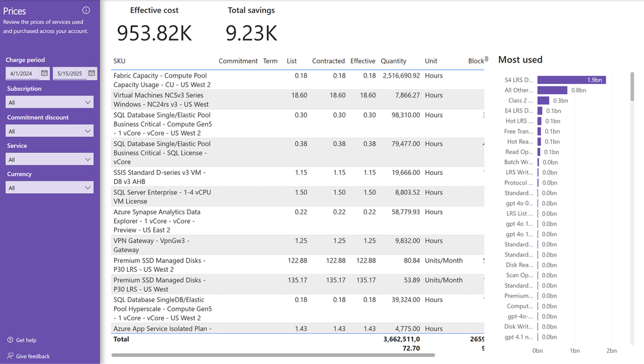
Task: Sort by the Term column header
Action: (270, 61)
